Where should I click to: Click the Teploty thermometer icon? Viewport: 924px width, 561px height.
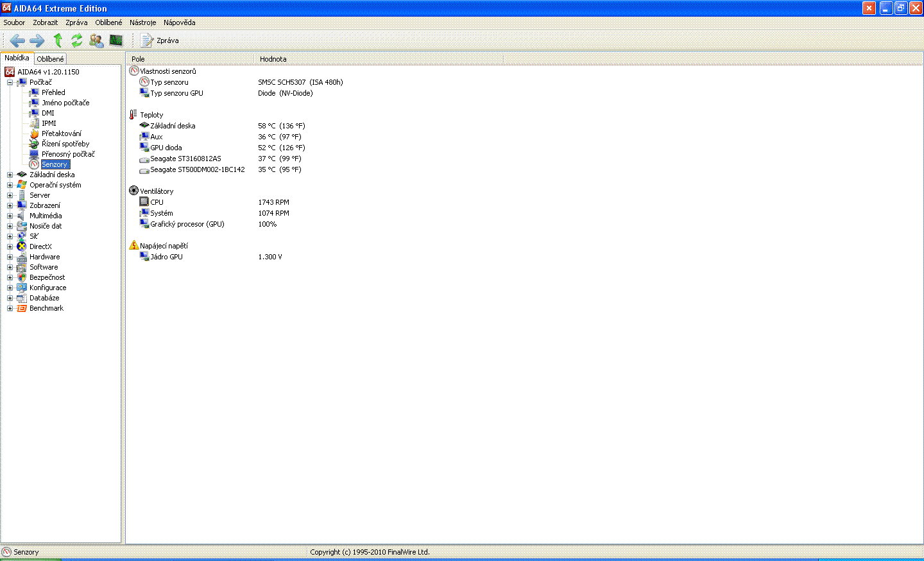pyautogui.click(x=133, y=115)
